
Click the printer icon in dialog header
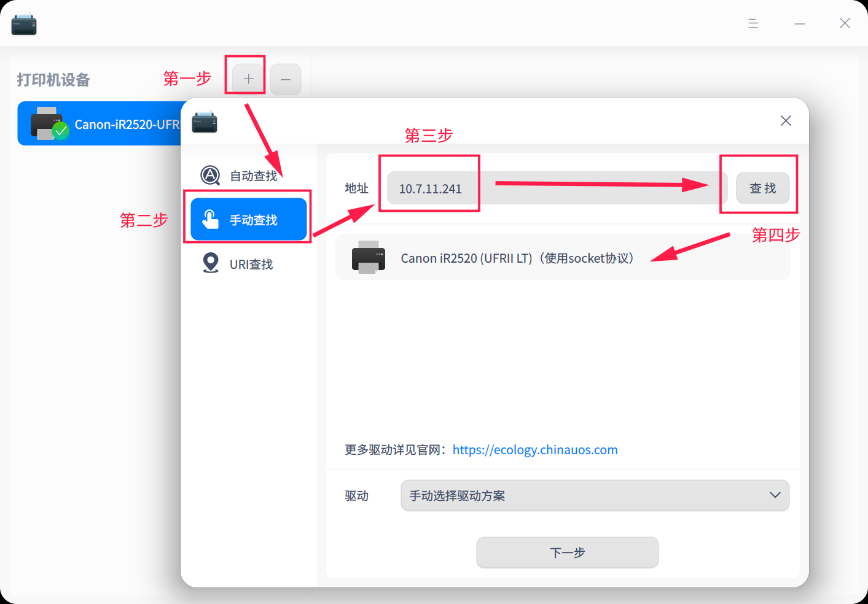pyautogui.click(x=205, y=122)
